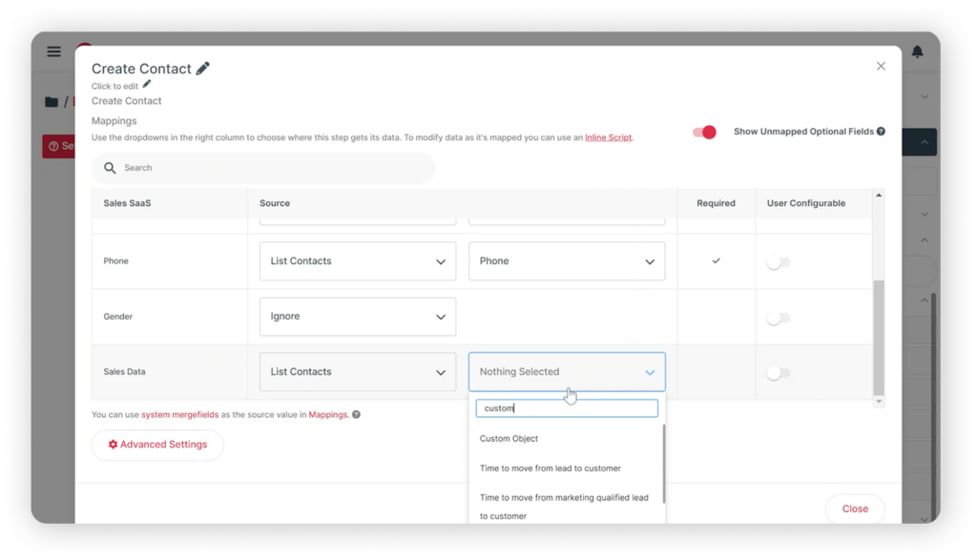The image size is (977, 560).
Task: Click the User Configurable column header
Action: pyautogui.click(x=805, y=203)
